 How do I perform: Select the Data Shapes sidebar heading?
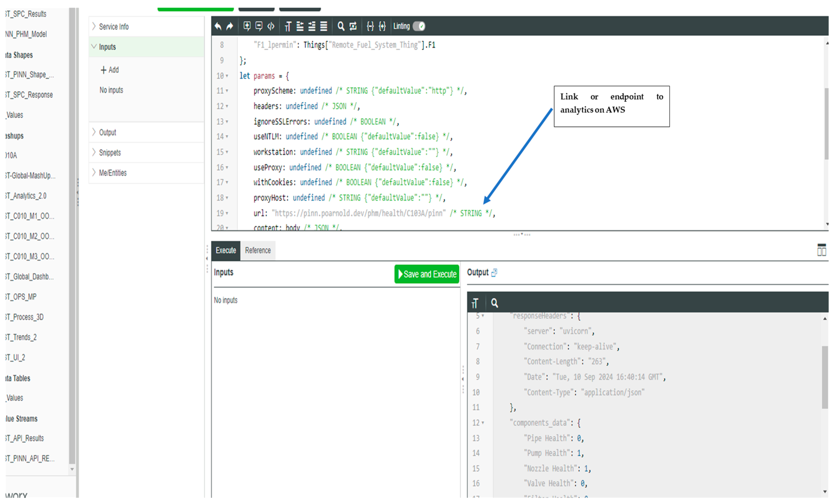(19, 55)
